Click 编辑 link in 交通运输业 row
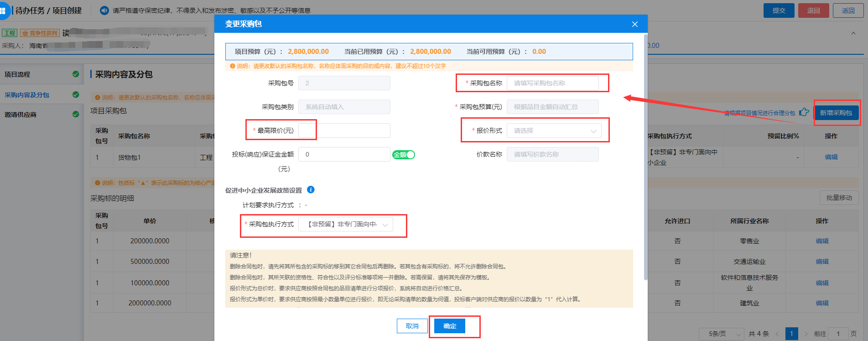This screenshot has width=868, height=341. [x=822, y=262]
